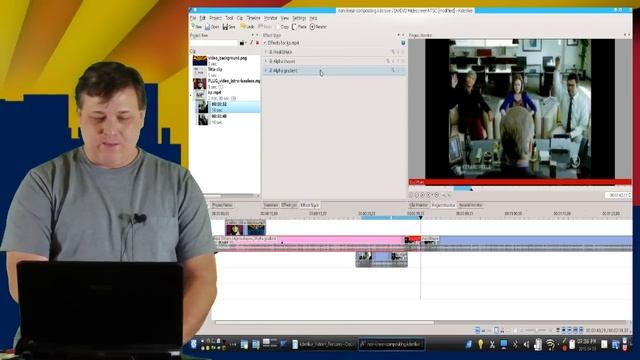Open the Add Clip dropdown in project tree
Viewport: 640px width, 360px height.
coord(243,43)
